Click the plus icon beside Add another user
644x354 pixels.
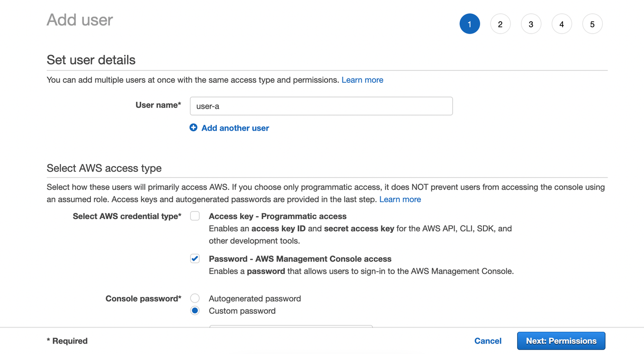tap(193, 128)
